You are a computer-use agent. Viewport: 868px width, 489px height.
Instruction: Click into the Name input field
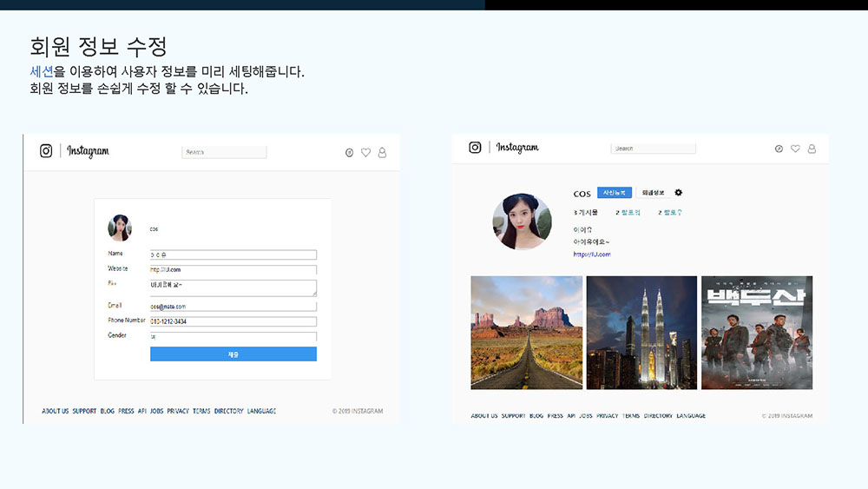click(233, 254)
